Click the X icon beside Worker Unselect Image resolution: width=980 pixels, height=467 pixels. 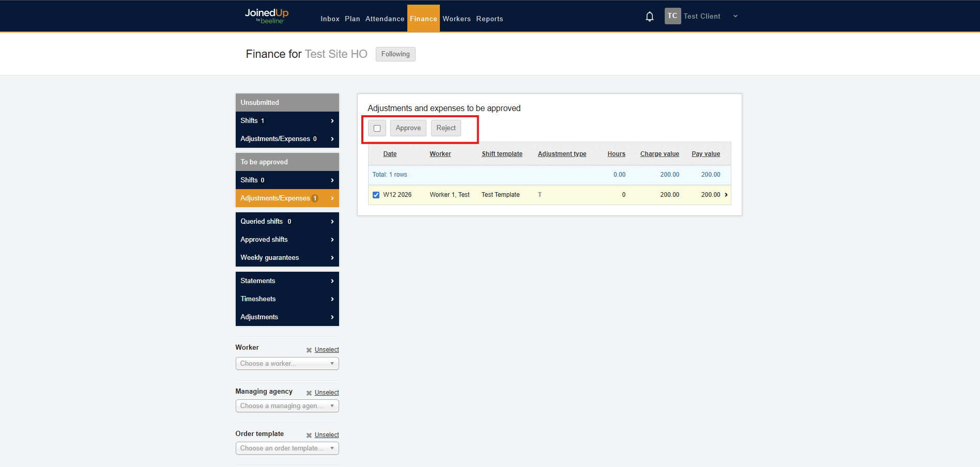point(309,350)
